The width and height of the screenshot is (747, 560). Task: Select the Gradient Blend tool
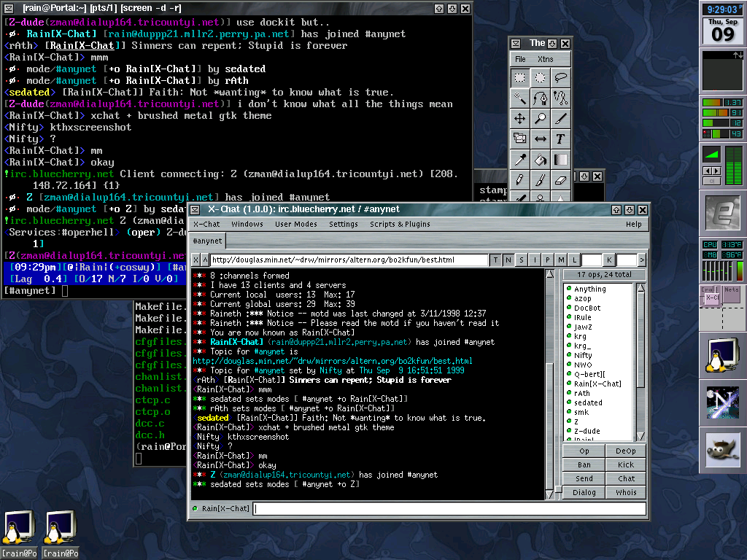pyautogui.click(x=561, y=160)
